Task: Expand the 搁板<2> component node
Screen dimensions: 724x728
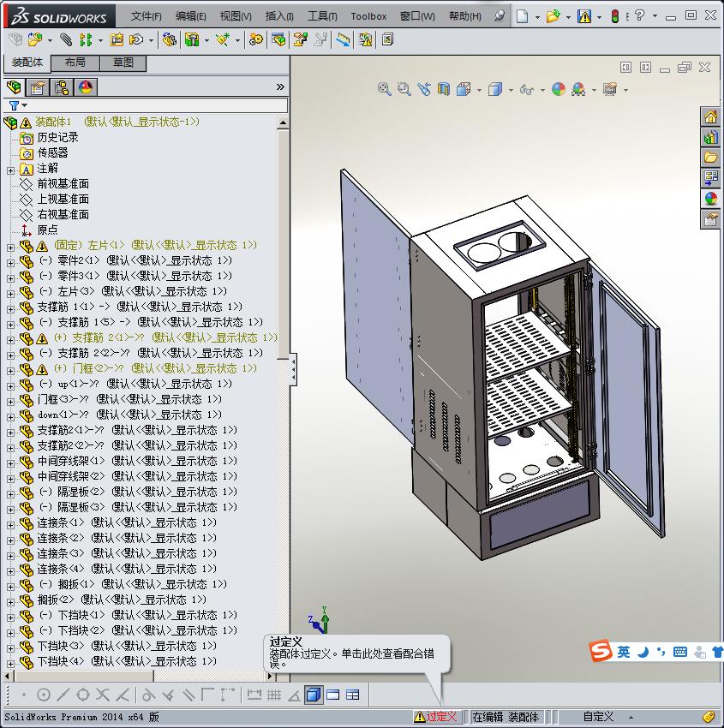Action: point(10,602)
